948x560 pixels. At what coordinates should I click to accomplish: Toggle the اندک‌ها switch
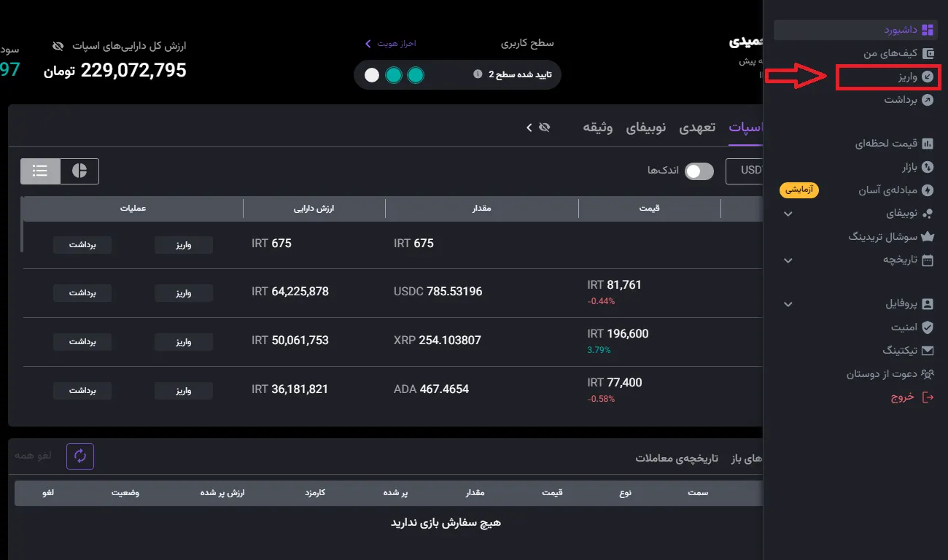pyautogui.click(x=697, y=171)
